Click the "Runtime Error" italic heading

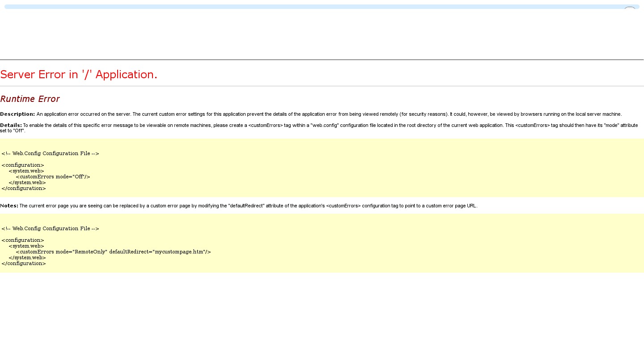click(x=30, y=99)
